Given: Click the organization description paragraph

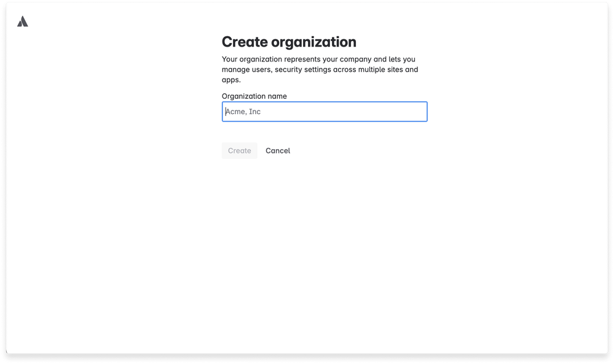Looking at the screenshot, I should click(x=320, y=69).
